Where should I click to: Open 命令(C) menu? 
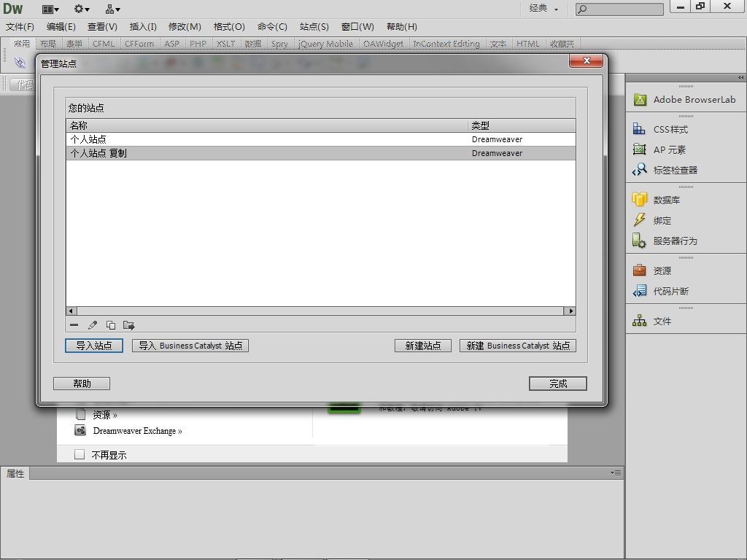(272, 27)
